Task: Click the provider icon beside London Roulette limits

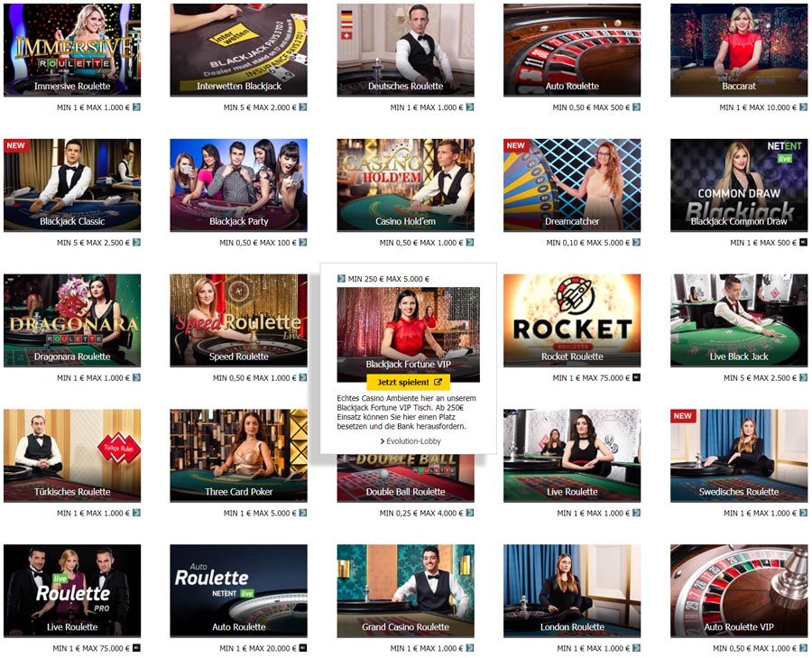Action: click(x=636, y=648)
